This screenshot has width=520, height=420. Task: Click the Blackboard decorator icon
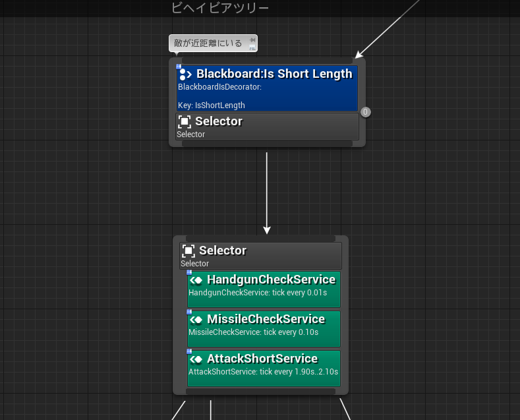point(185,75)
